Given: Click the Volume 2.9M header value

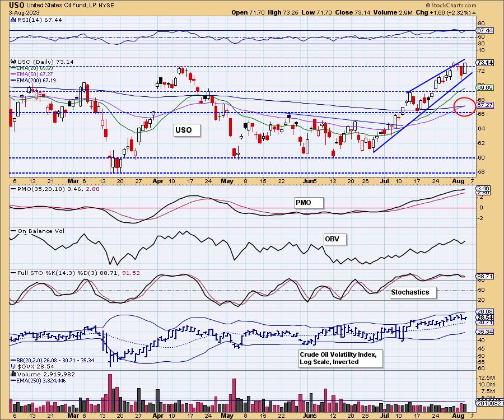Looking at the screenshot, I should click(393, 12).
